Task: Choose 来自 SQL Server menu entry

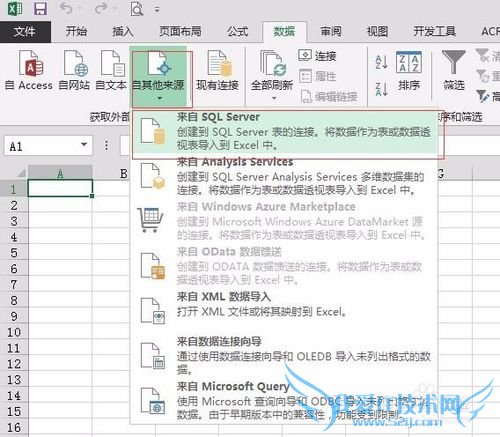Action: pos(284,131)
